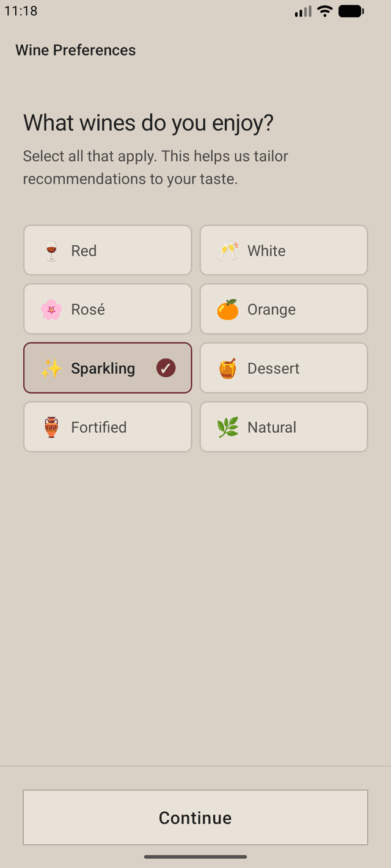Click the sparkles icon on the Sparkling option

[x=51, y=368]
